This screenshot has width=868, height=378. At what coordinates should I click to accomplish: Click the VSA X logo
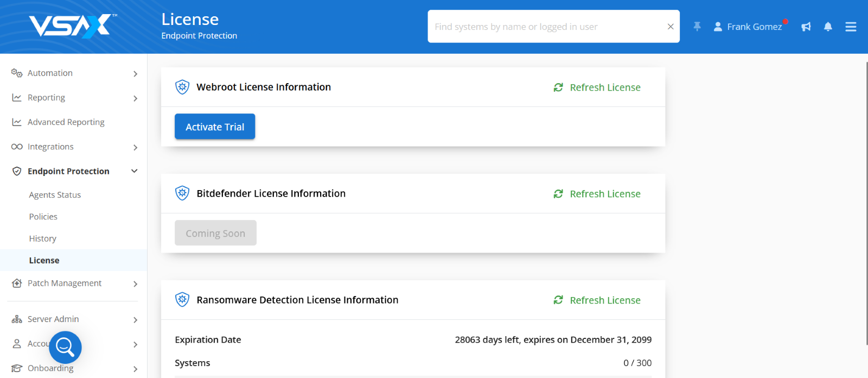coord(73,26)
